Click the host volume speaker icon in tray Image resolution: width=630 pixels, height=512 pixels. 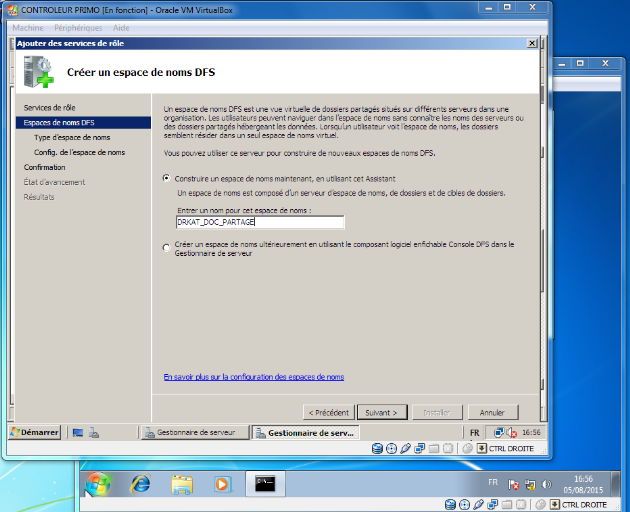(547, 484)
